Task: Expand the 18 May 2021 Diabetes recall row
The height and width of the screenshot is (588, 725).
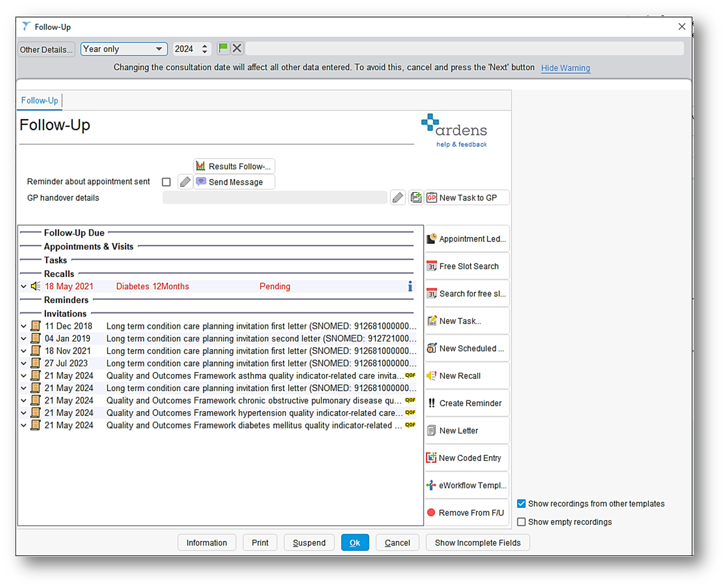Action: (24, 286)
